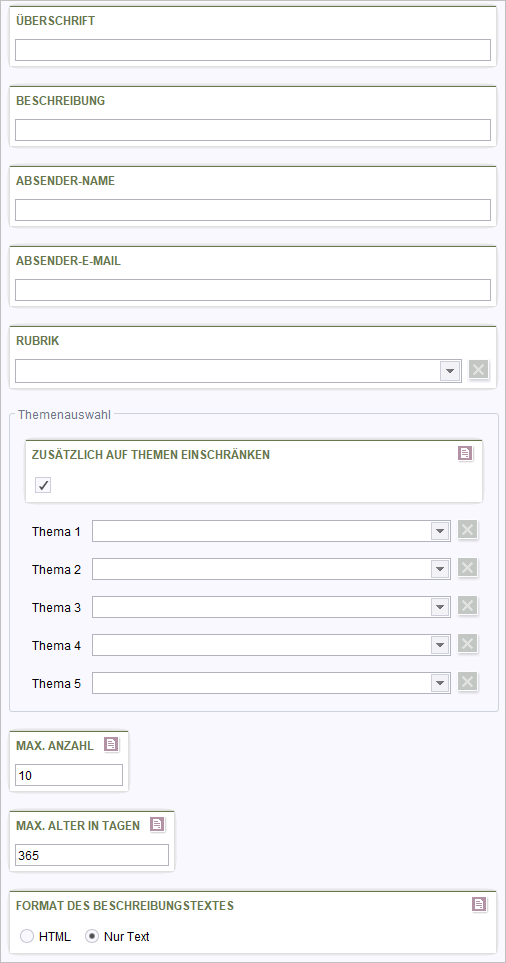Expand the Thema 4 dropdown arrow
Image resolution: width=506 pixels, height=963 pixels.
(440, 645)
